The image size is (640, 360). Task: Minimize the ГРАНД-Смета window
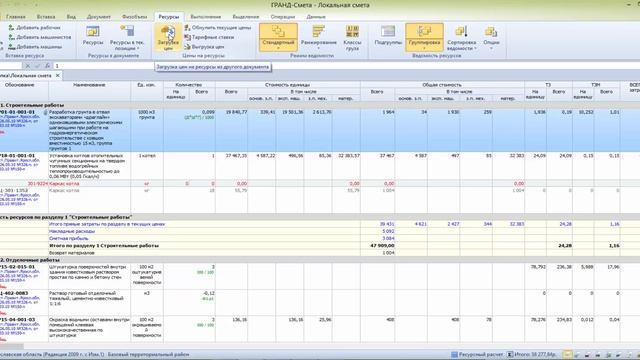(x=629, y=4)
